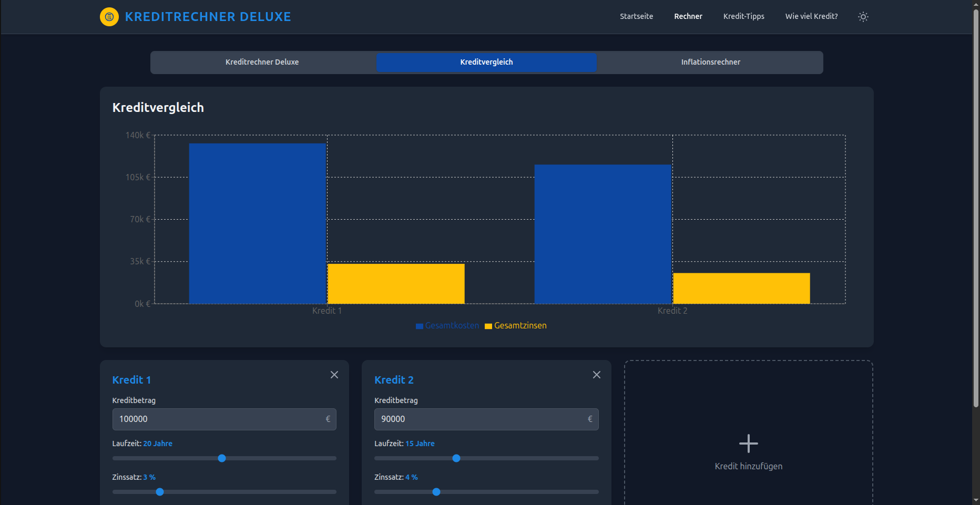
Task: Open Startseite in the navigation
Action: click(636, 16)
